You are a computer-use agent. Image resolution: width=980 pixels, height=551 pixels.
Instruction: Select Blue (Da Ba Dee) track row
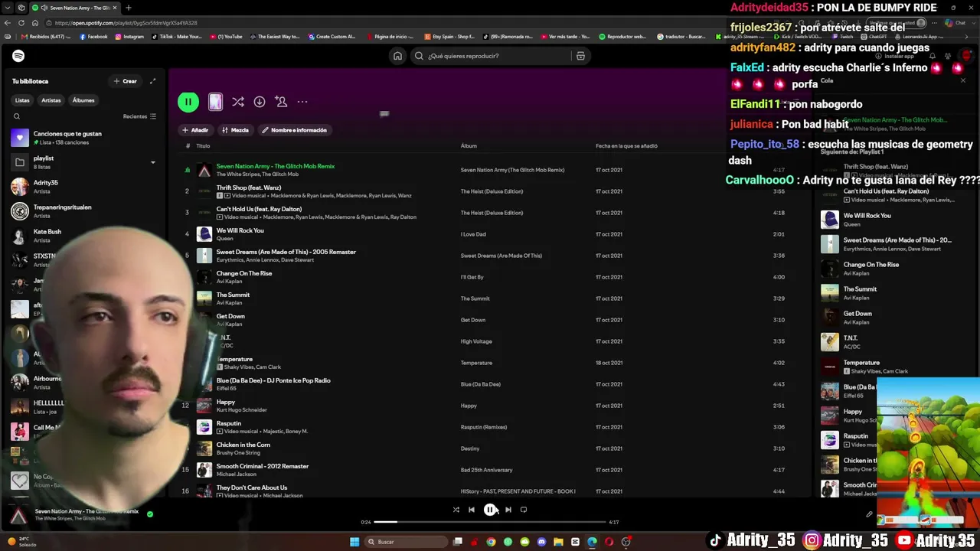click(490, 384)
